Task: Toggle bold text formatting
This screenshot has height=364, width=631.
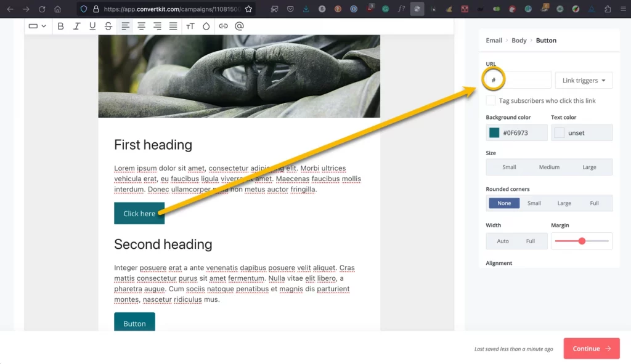Action: 60,26
